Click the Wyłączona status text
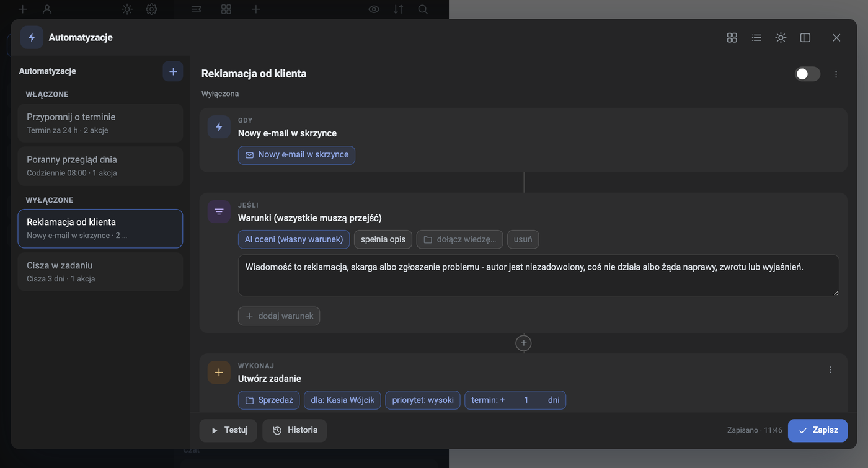 click(x=220, y=94)
